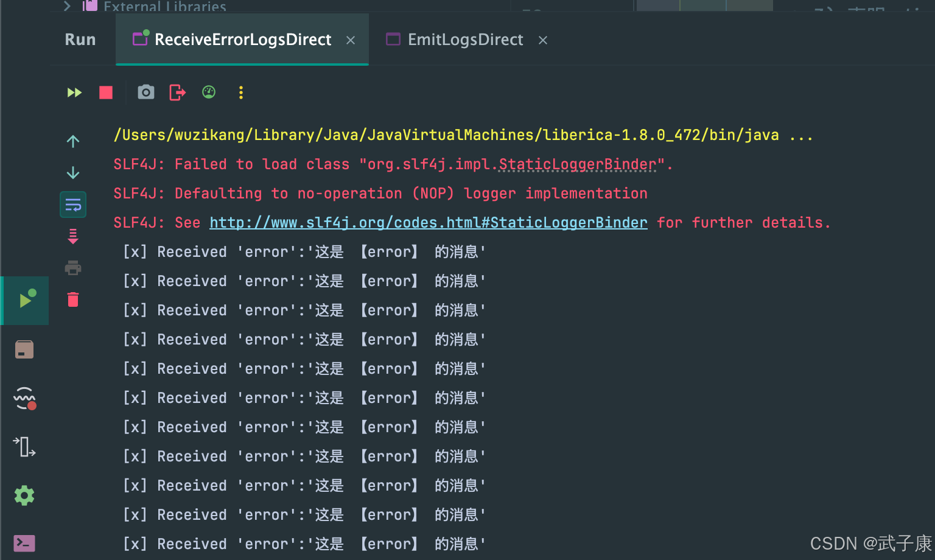
Task: Print the console output
Action: tap(72, 267)
